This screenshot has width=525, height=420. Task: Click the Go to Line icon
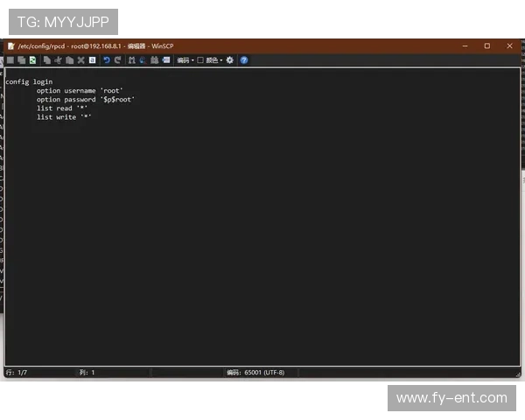[165, 60]
